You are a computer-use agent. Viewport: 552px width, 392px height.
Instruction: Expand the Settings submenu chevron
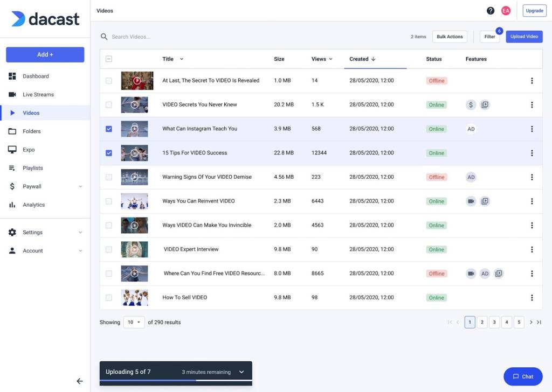tap(80, 233)
